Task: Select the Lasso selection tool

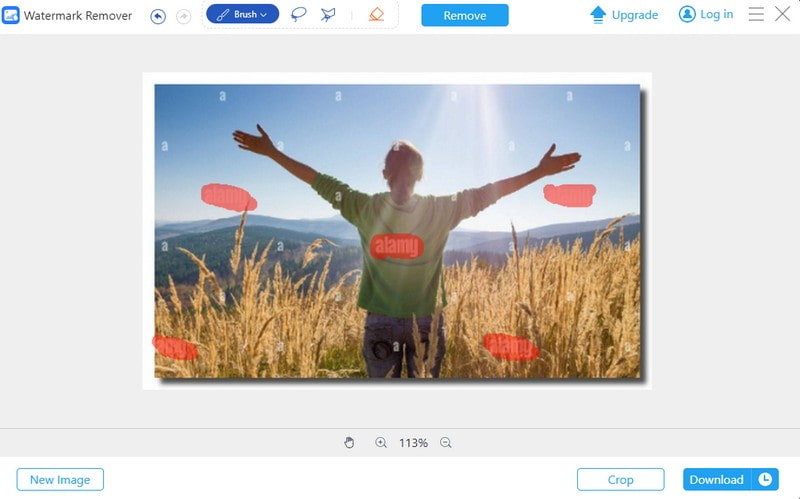Action: pos(298,14)
